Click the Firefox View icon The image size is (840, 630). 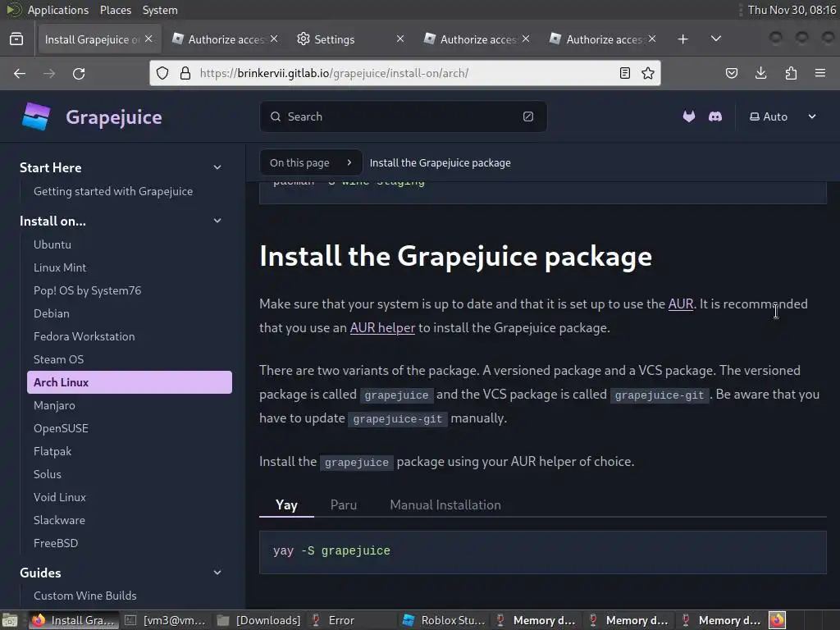16,39
